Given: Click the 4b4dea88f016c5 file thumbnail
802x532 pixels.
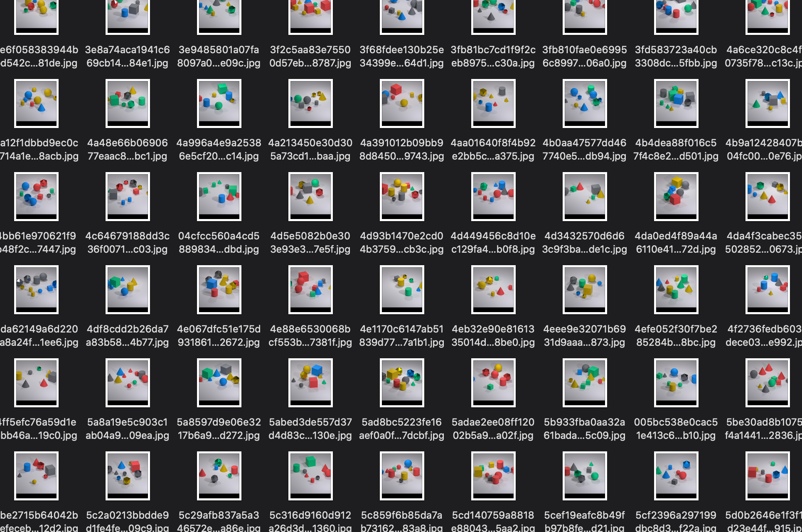Looking at the screenshot, I should (x=676, y=103).
